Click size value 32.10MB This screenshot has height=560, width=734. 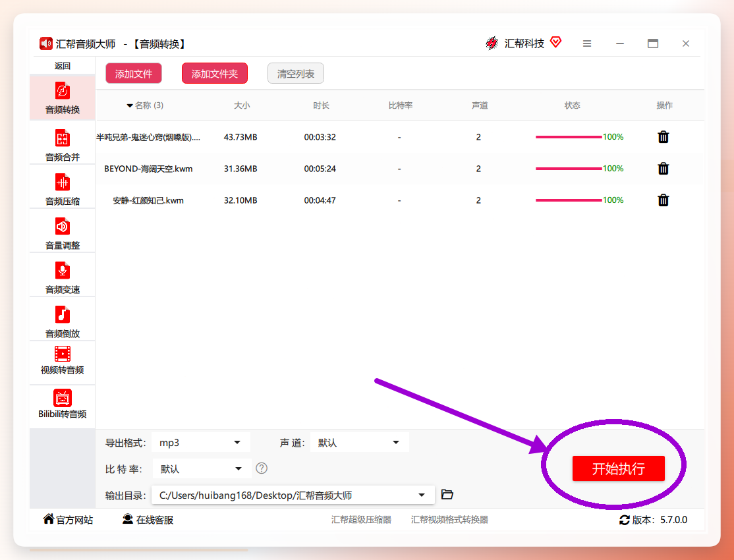[x=240, y=200]
